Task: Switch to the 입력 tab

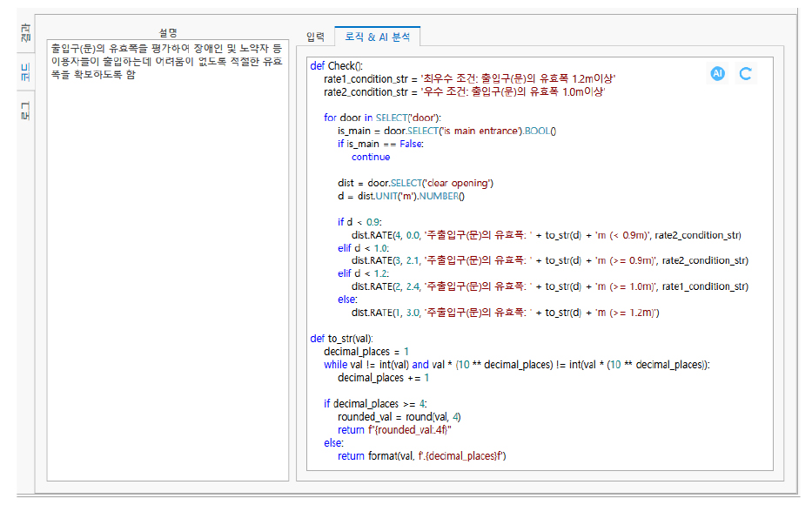Action: 315,37
